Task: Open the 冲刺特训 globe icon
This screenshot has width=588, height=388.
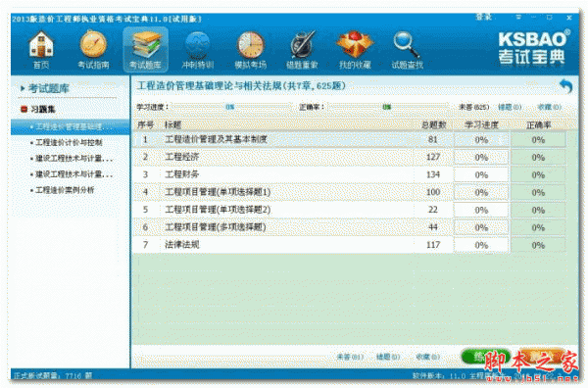Action: pyautogui.click(x=198, y=49)
